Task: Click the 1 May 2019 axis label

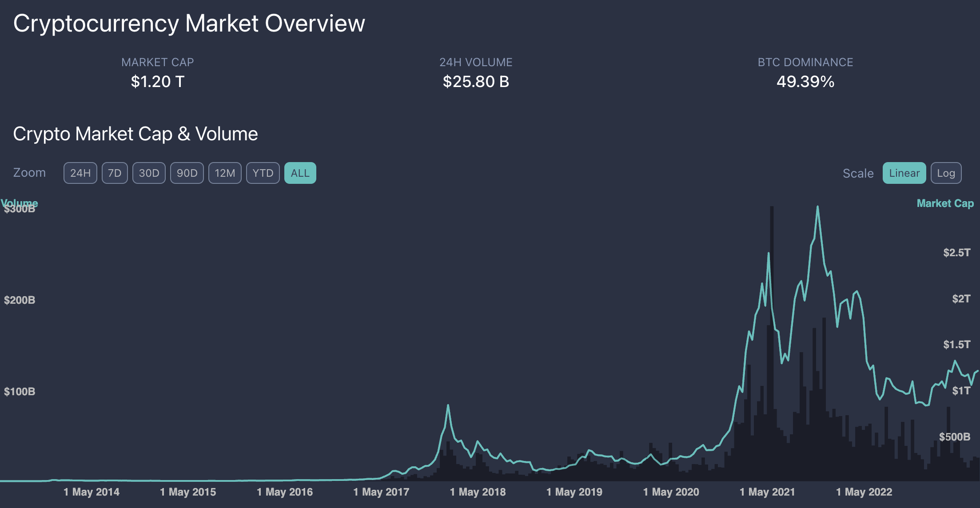Action: click(x=574, y=492)
